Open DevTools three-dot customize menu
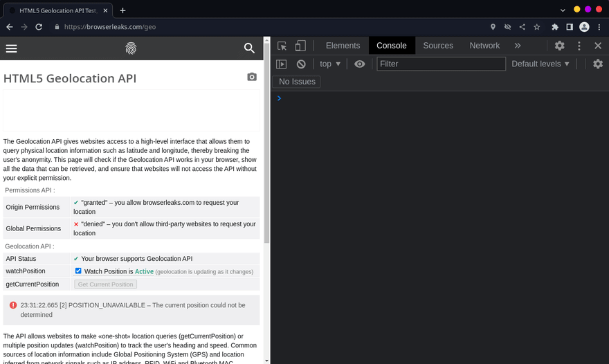609x364 pixels. tap(579, 46)
